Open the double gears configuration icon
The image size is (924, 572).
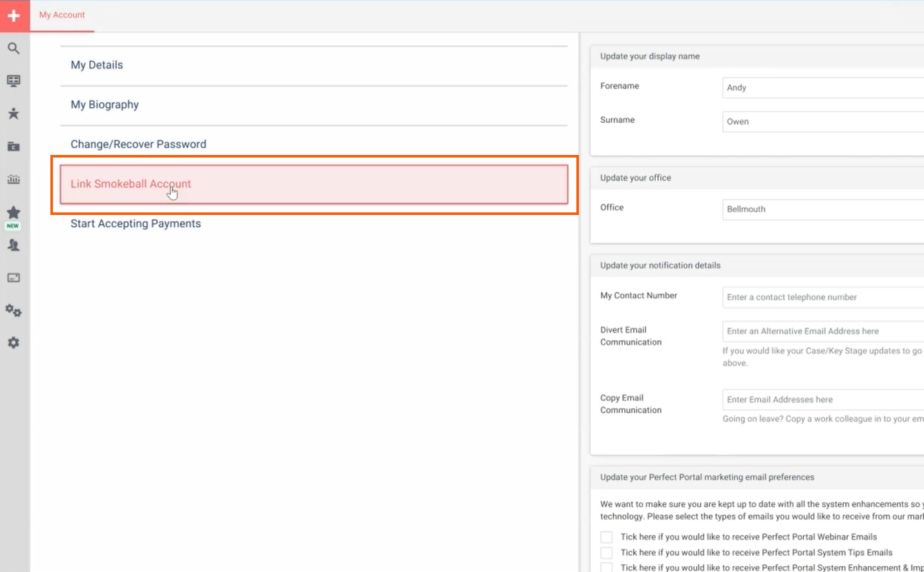point(14,311)
